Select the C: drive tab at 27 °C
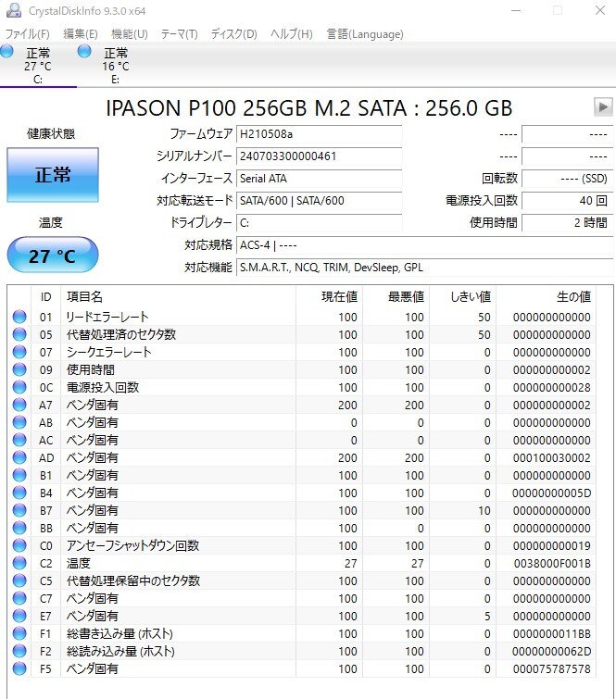 point(38,66)
